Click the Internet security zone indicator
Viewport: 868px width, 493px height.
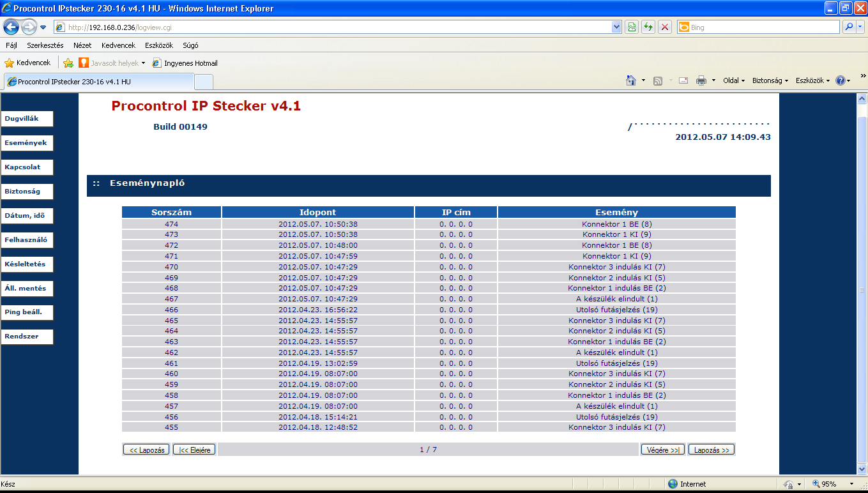(x=687, y=484)
